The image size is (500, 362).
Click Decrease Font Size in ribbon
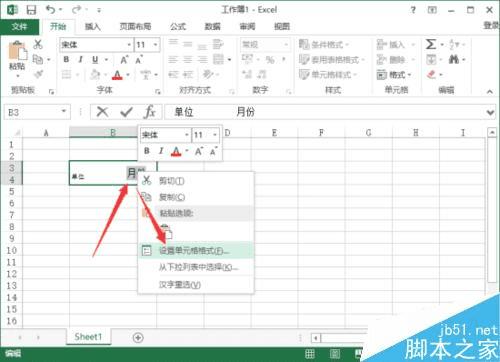tap(139, 60)
